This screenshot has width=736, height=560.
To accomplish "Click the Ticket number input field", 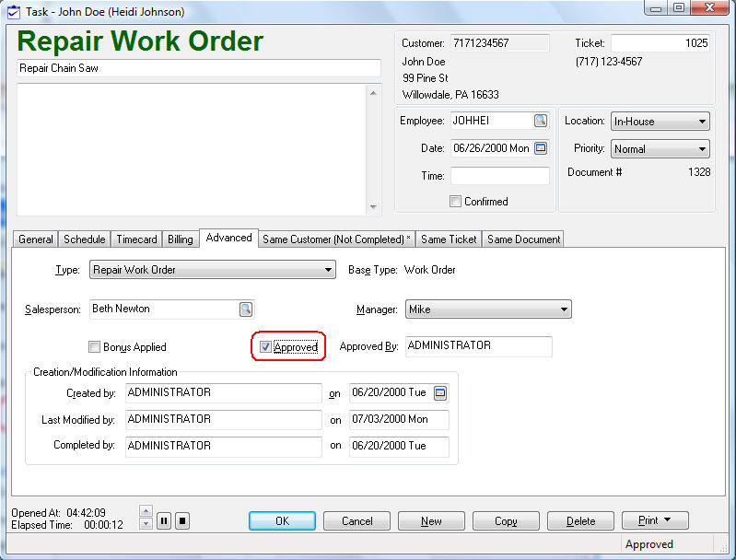I will [x=660, y=43].
